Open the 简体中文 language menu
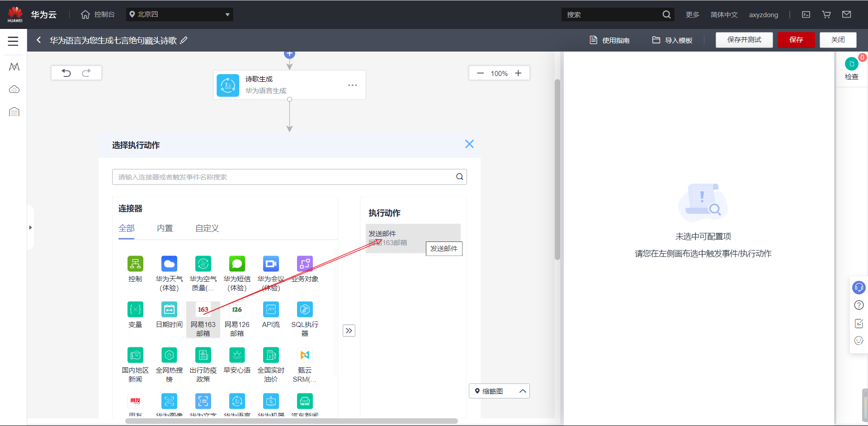This screenshot has width=868, height=426. (x=724, y=14)
